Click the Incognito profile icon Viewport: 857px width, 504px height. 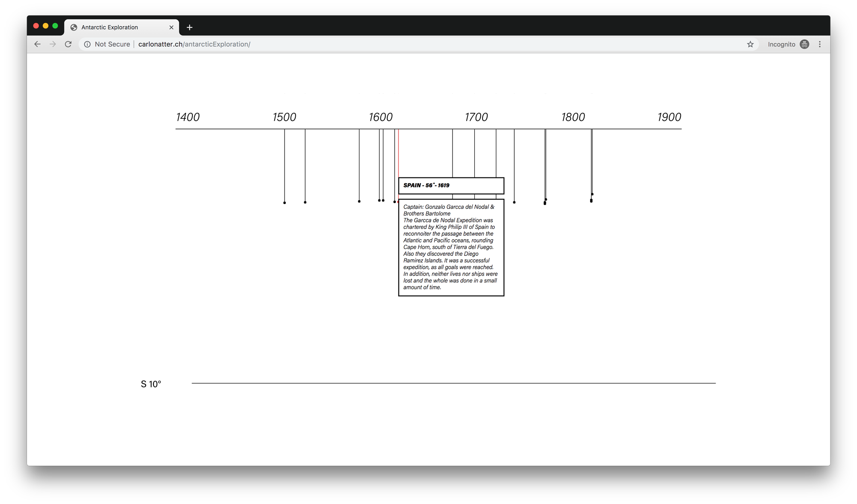804,44
